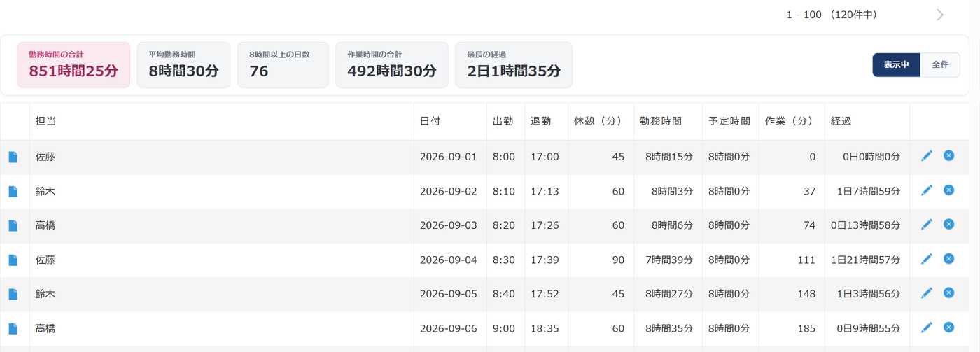The width and height of the screenshot is (980, 352).
Task: Click the 経過 value 1日7時間59分
Action: click(869, 191)
